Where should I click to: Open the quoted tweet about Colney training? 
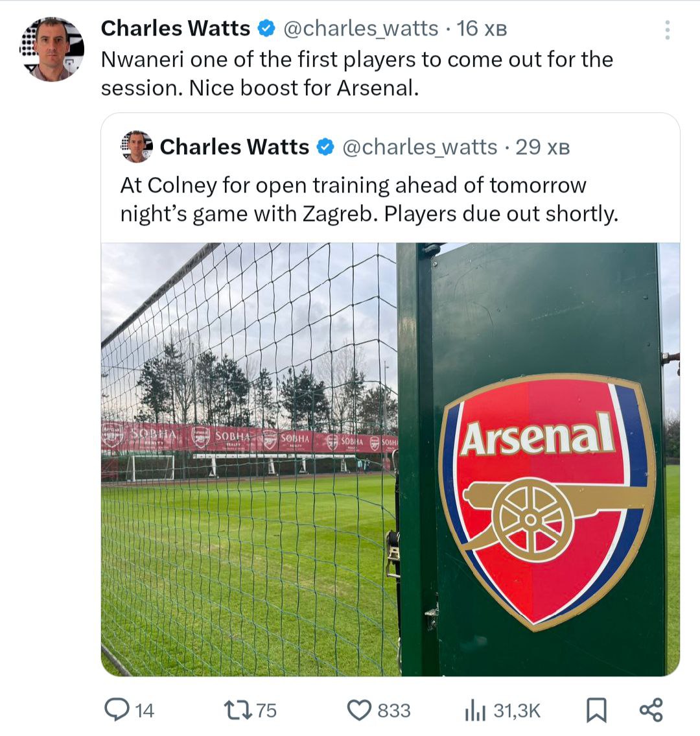point(368,199)
